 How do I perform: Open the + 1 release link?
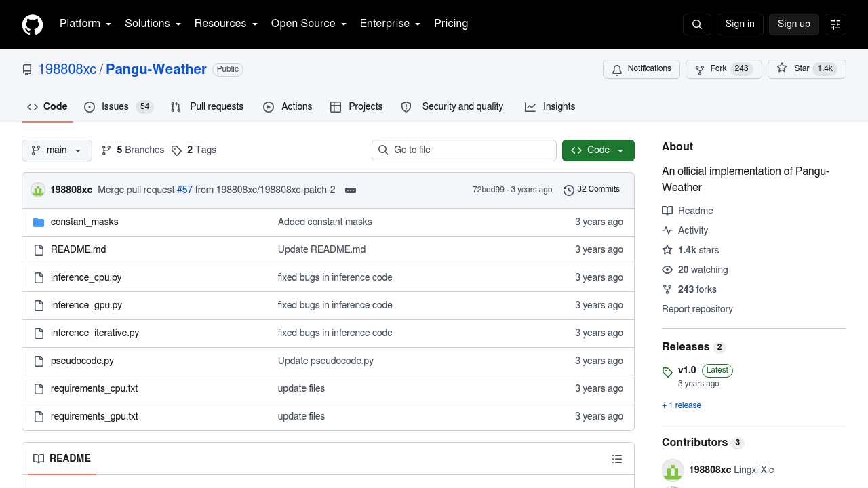coord(682,405)
